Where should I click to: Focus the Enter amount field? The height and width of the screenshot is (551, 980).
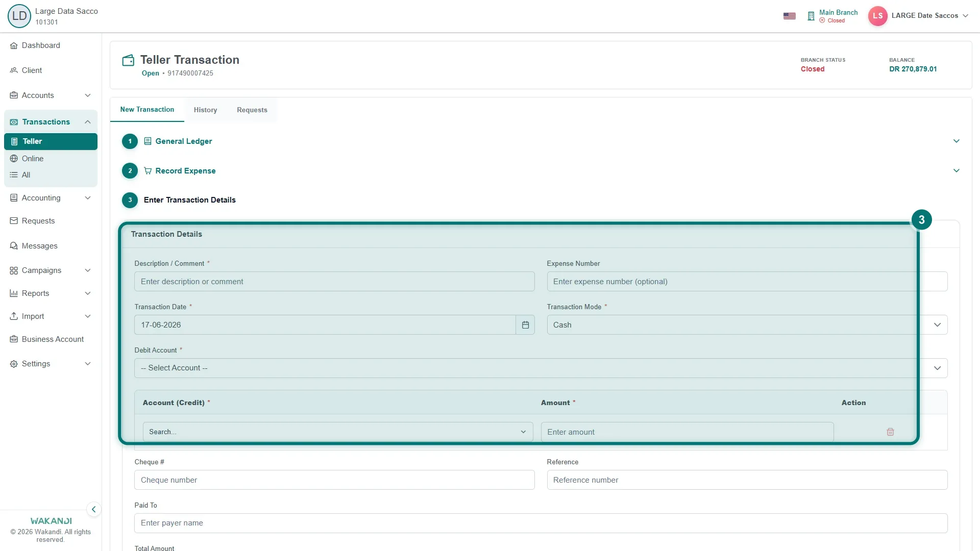(x=687, y=432)
